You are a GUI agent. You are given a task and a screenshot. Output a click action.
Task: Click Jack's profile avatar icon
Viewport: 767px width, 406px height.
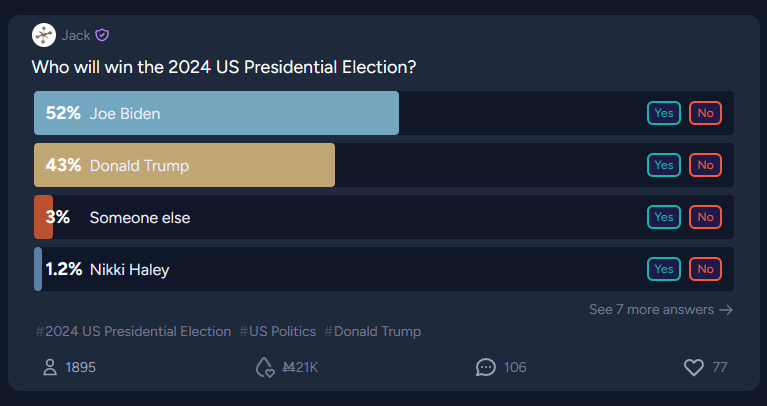pyautogui.click(x=44, y=35)
